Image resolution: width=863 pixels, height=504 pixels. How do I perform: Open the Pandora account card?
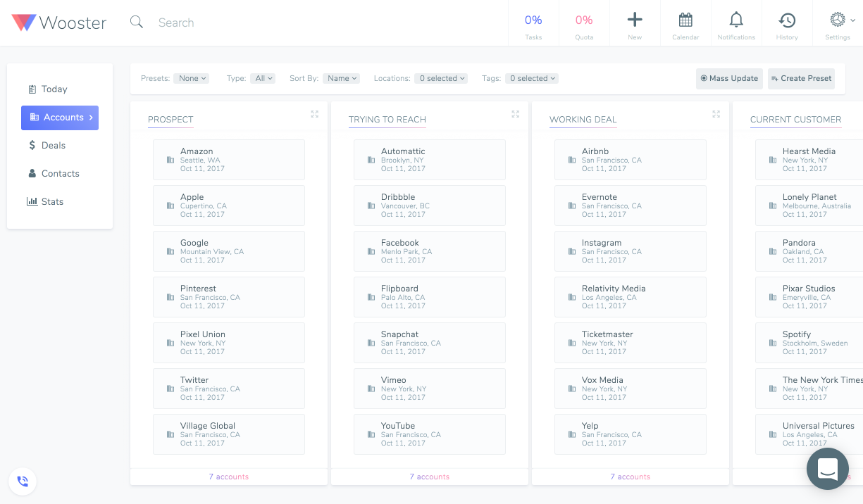pos(809,251)
